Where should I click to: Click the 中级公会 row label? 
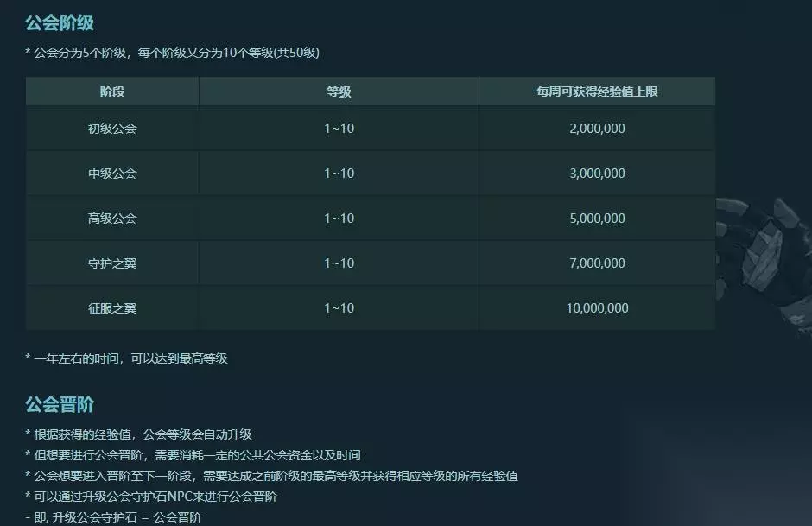(112, 174)
